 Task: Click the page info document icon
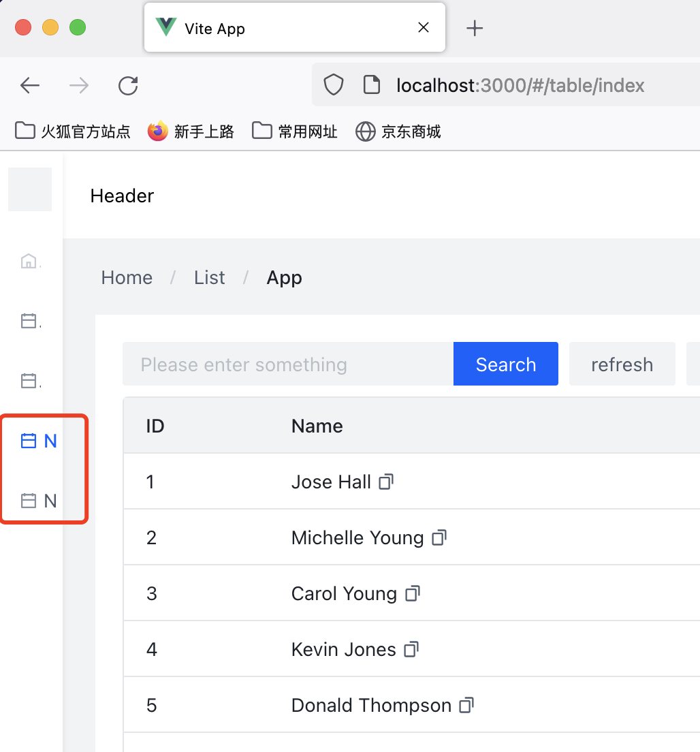pyautogui.click(x=372, y=85)
